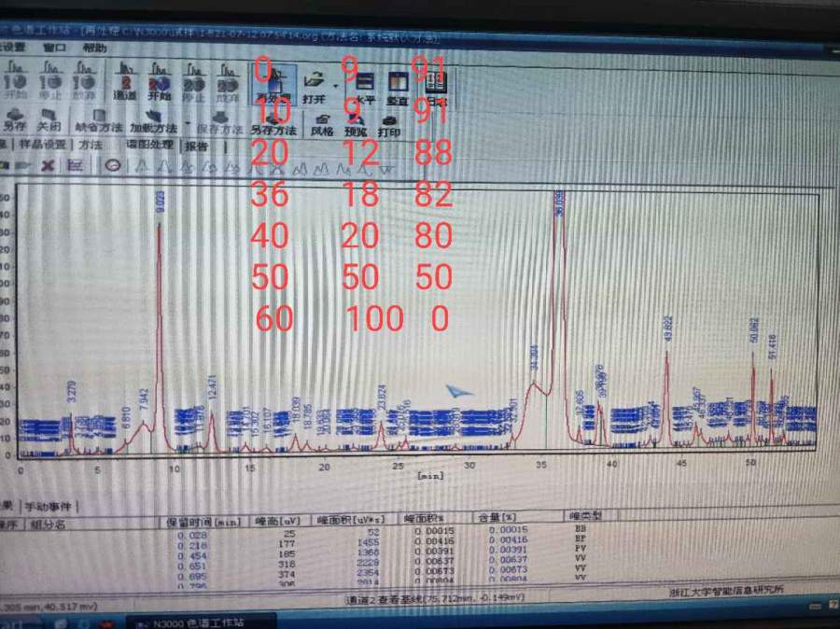The width and height of the screenshot is (840, 629).
Task: Switch to the 报告 tab
Action: (x=196, y=147)
